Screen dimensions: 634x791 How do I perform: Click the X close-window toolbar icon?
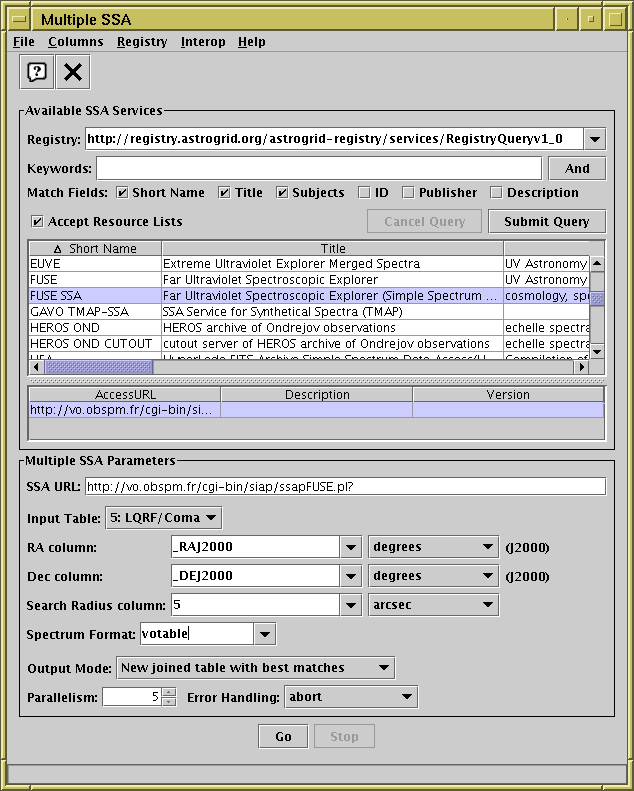click(x=73, y=72)
